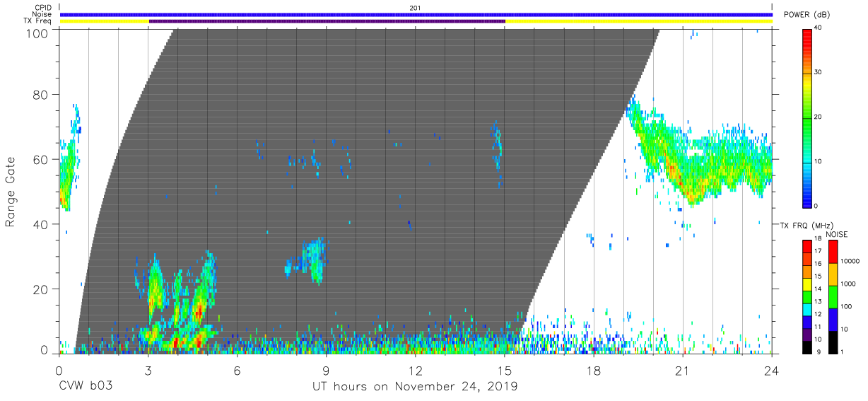Click range gate tick label '80'
This screenshot has height=401, width=868.
coord(40,95)
